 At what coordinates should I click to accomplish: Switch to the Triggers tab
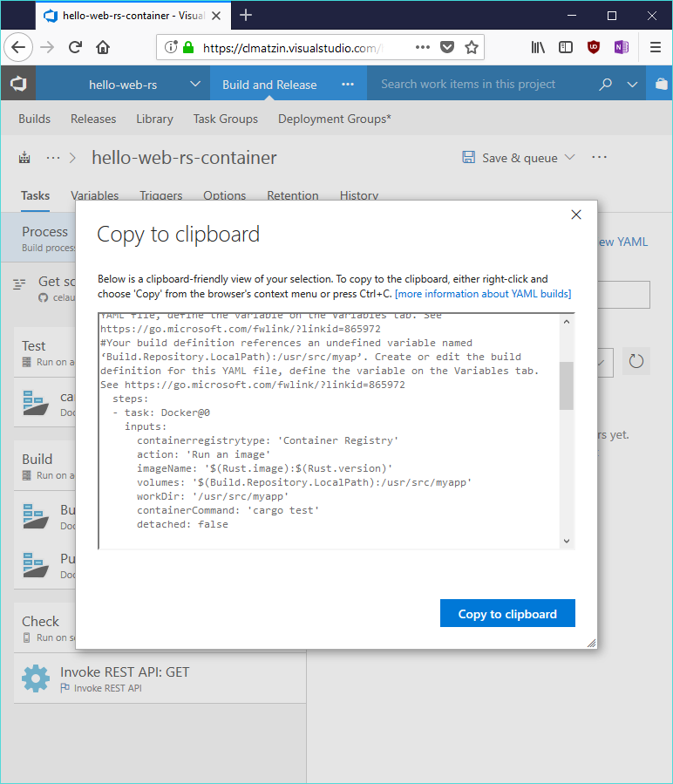pyautogui.click(x=161, y=195)
